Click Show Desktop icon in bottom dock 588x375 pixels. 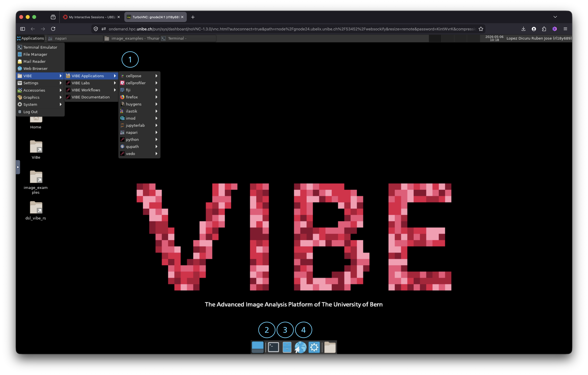pos(258,347)
